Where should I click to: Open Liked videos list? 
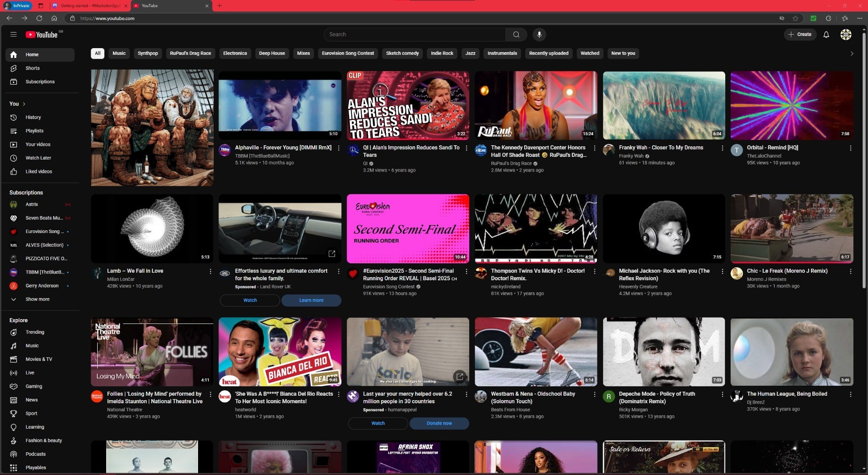(x=40, y=172)
